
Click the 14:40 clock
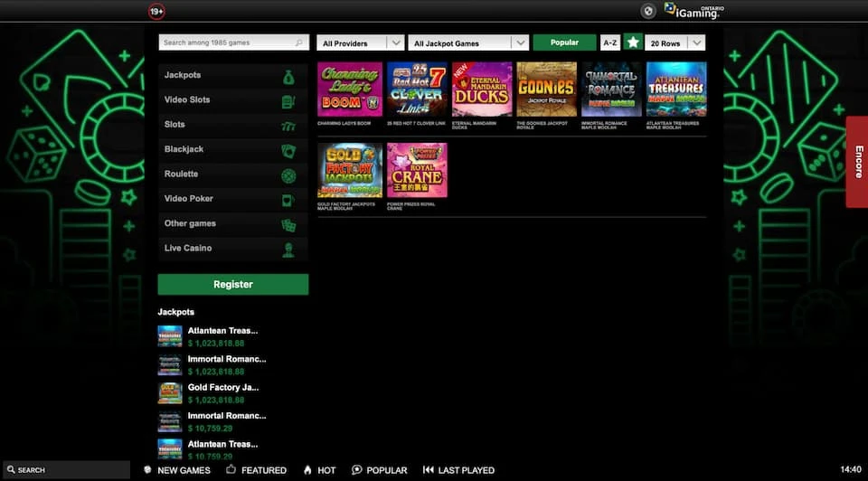[851, 469]
